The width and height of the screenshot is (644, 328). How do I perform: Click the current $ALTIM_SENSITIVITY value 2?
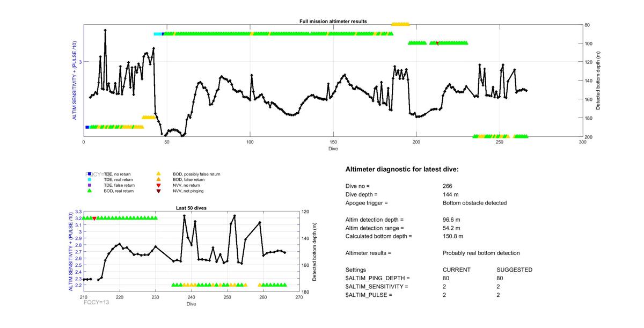[x=444, y=287]
